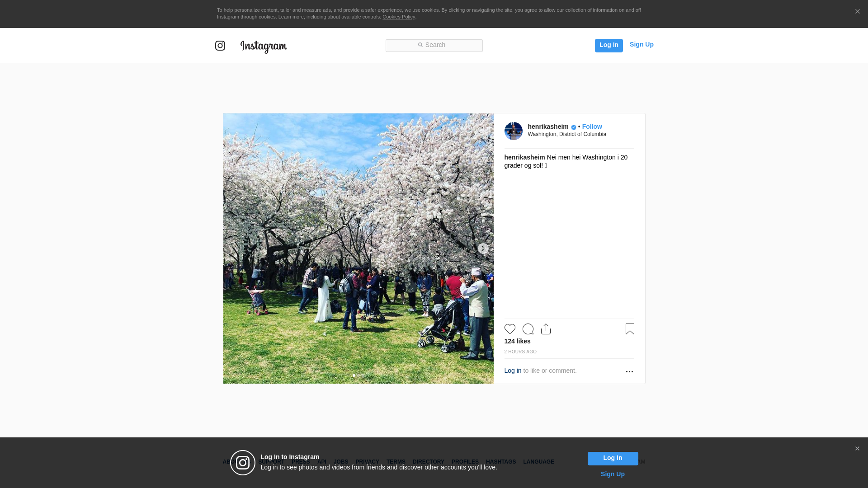Advance to next photo with carousel arrow
The image size is (868, 488).
(483, 249)
